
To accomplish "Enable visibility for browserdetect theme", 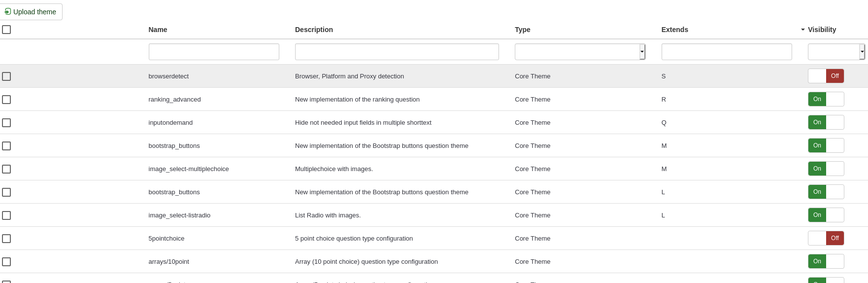I will click(826, 76).
